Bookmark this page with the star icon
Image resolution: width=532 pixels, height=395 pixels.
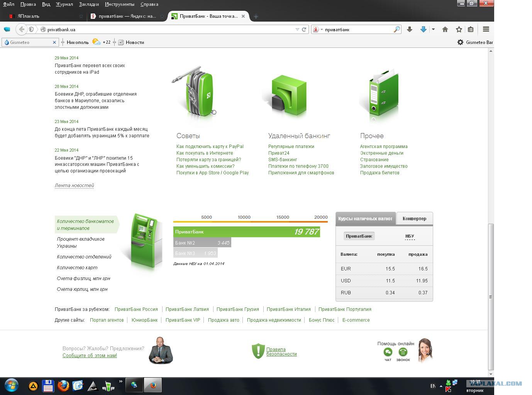point(459,29)
